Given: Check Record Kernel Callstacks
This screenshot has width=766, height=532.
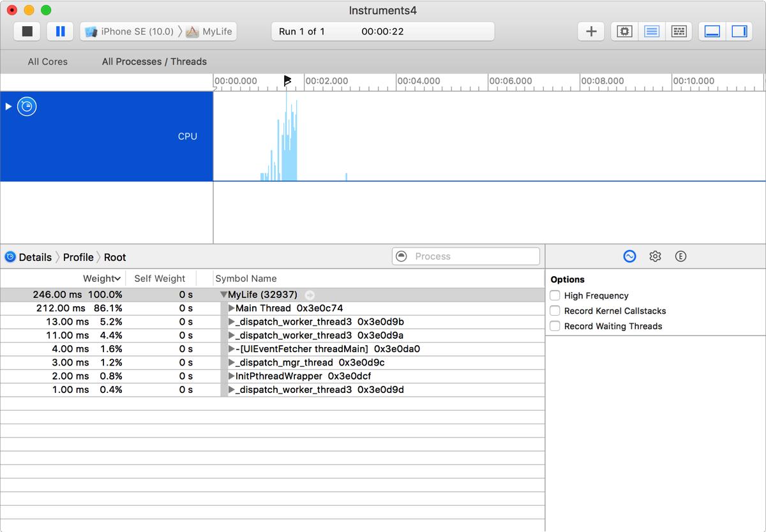Looking at the screenshot, I should tap(555, 311).
